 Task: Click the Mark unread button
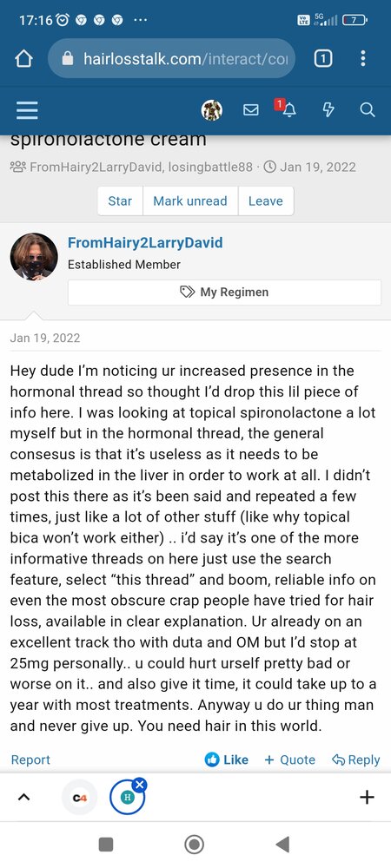click(x=190, y=201)
